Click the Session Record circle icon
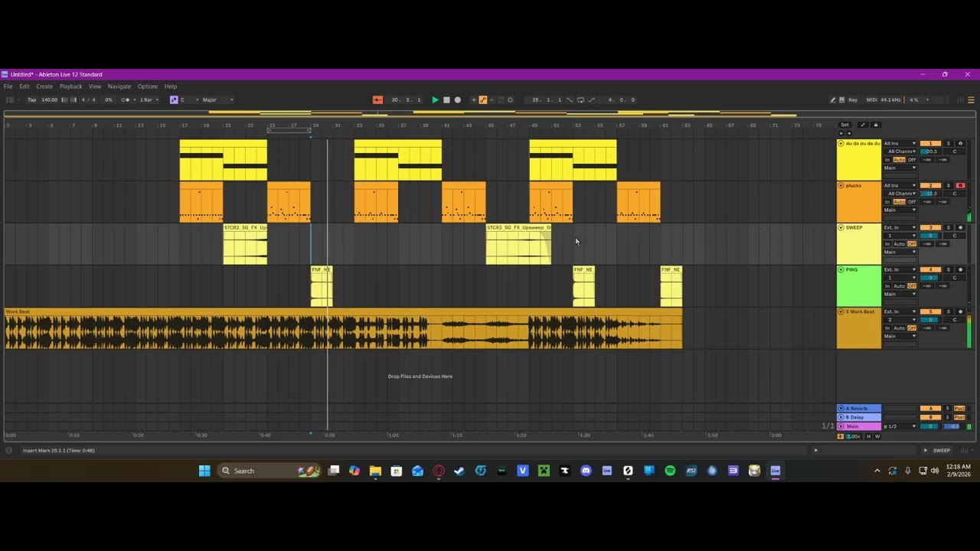980x551 pixels. 511,99
